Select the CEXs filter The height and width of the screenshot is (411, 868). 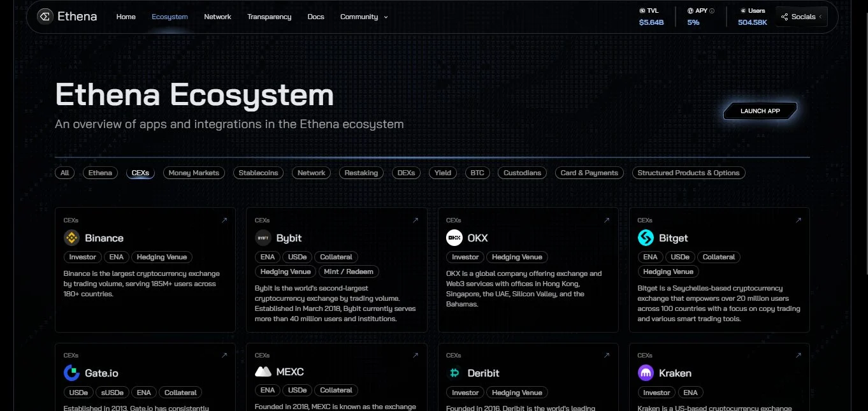tap(140, 173)
